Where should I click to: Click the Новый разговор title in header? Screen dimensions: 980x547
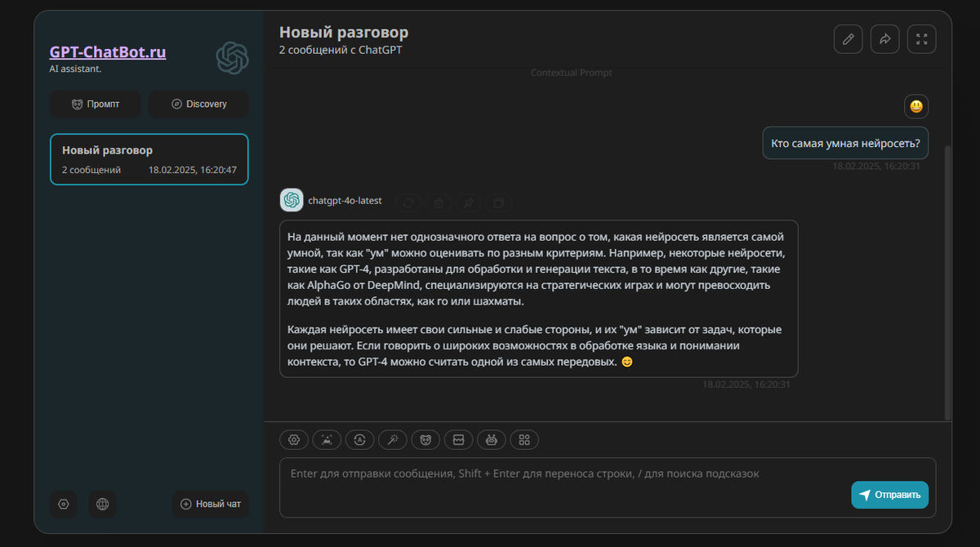(x=344, y=32)
